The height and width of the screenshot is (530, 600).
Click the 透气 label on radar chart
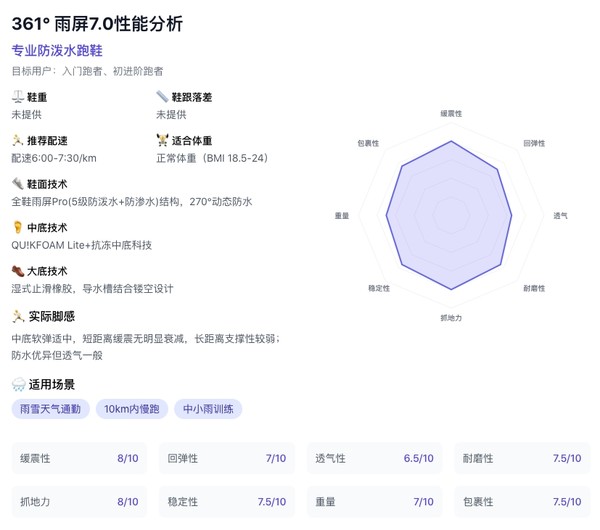561,215
